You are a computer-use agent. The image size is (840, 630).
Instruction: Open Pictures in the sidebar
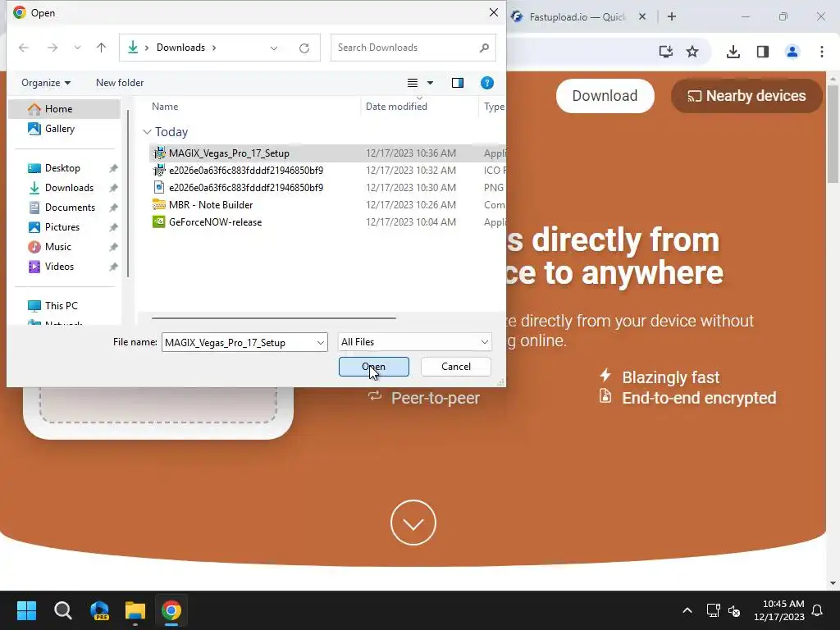click(62, 227)
